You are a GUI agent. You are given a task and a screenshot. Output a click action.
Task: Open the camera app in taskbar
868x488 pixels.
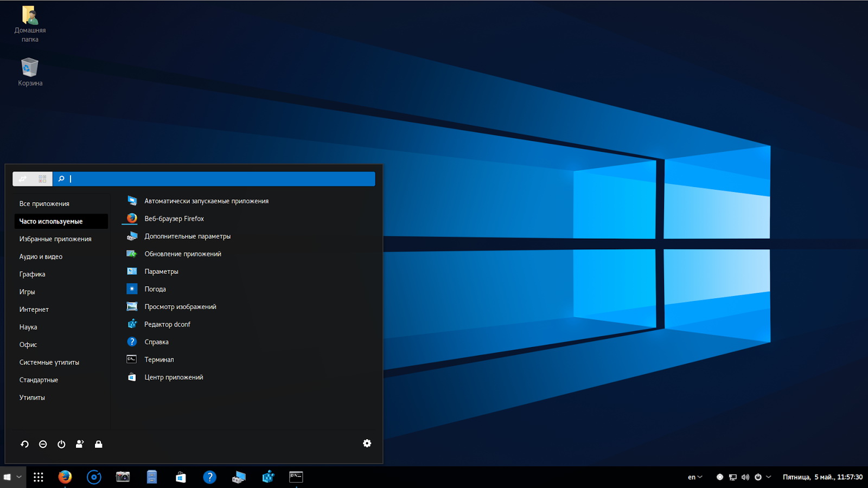[x=123, y=477]
